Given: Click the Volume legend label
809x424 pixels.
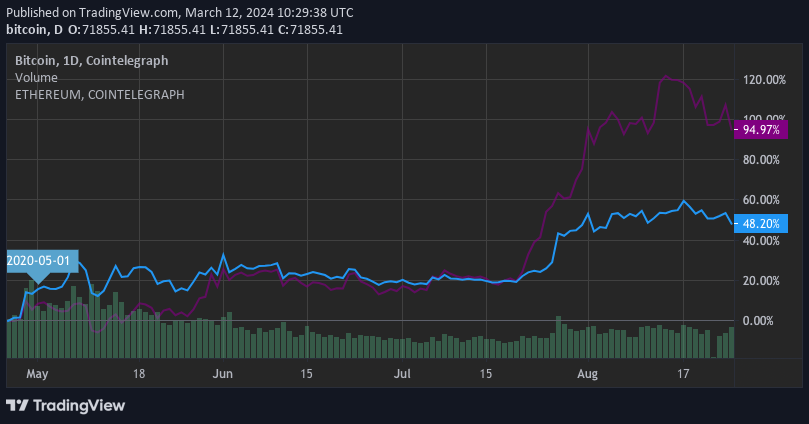Looking at the screenshot, I should point(36,77).
